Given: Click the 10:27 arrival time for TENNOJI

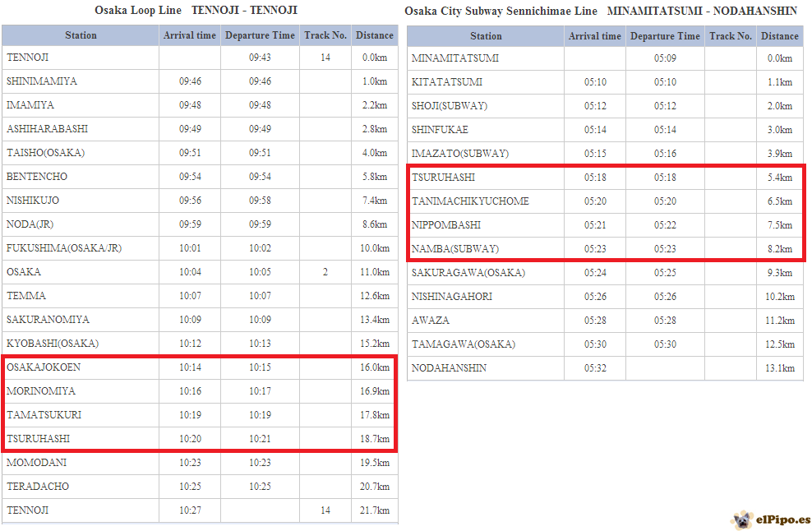Looking at the screenshot, I should tap(190, 510).
